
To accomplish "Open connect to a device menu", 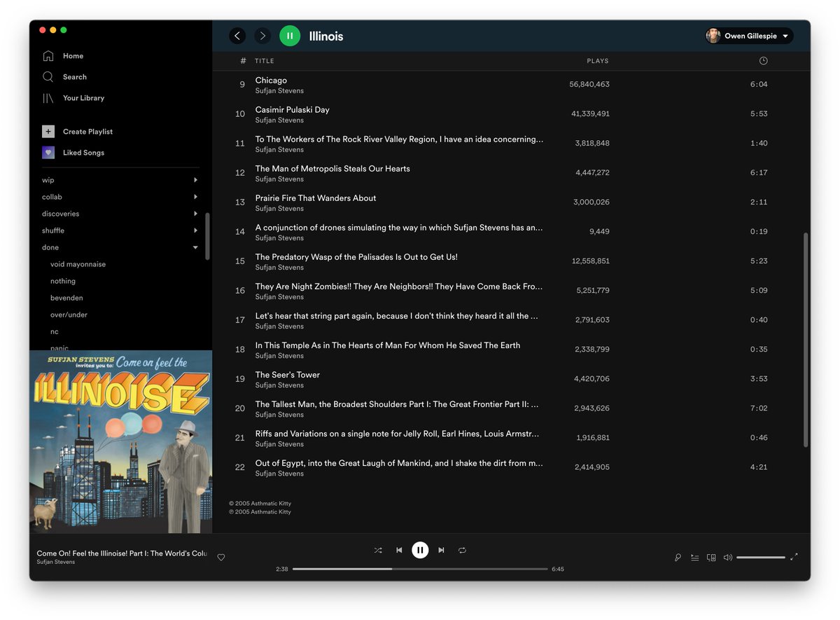I will 711,558.
